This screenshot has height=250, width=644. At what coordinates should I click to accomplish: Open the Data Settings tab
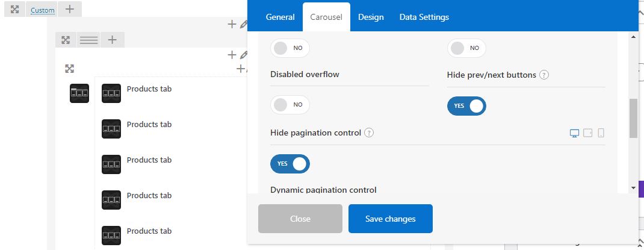[x=424, y=17]
